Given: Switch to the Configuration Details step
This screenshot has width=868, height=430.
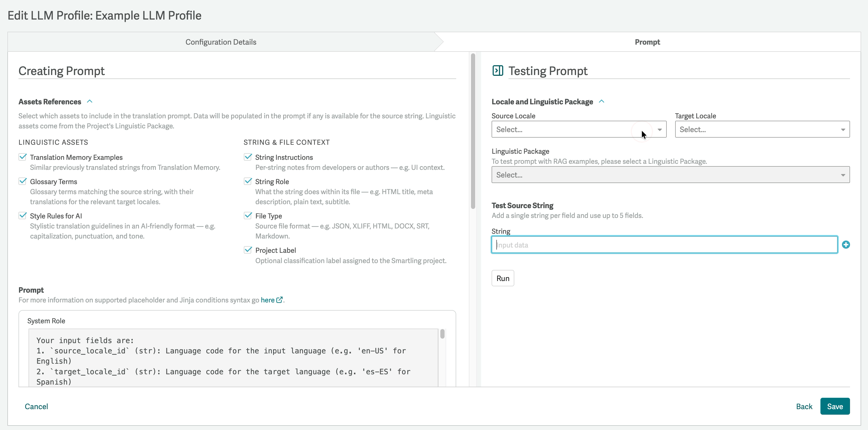Looking at the screenshot, I should pos(221,42).
